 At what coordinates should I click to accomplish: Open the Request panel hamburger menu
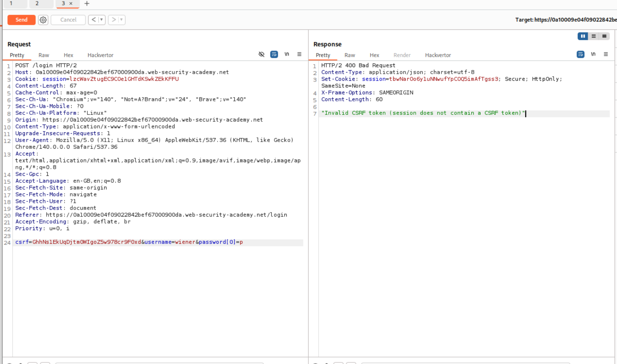coord(299,54)
